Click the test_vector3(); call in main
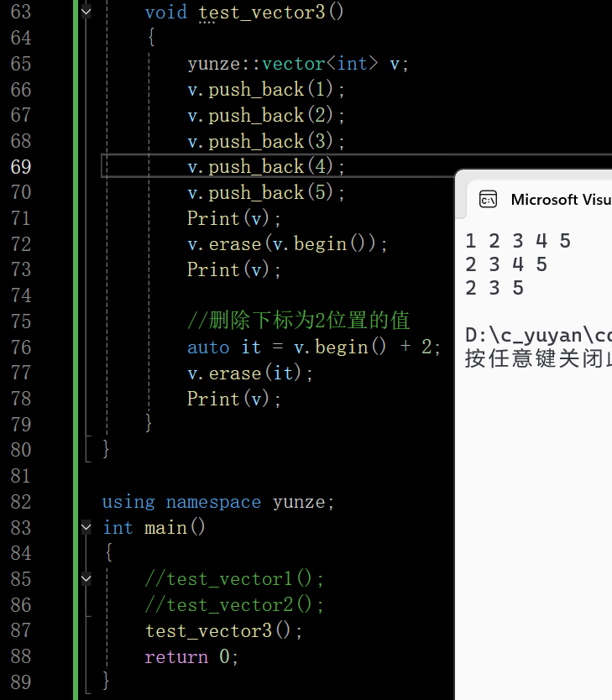Screen dimensions: 612x700 point(223,631)
